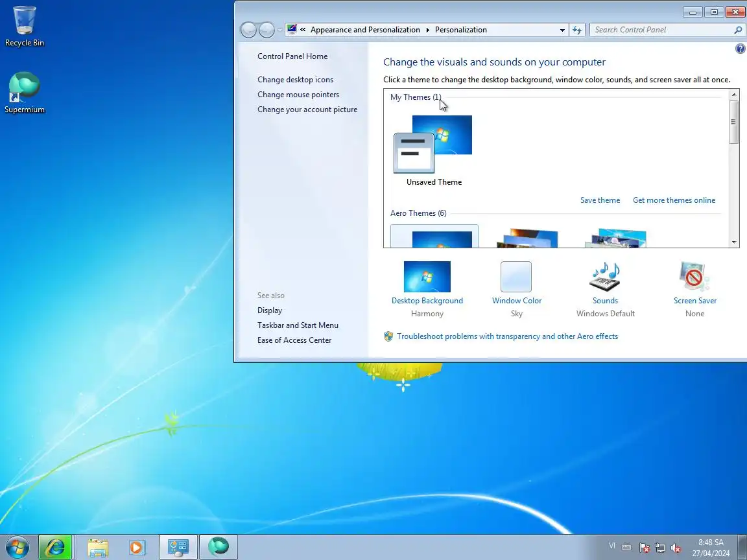Select the third Aero theme thumbnail
The image size is (747, 560).
coord(615,238)
